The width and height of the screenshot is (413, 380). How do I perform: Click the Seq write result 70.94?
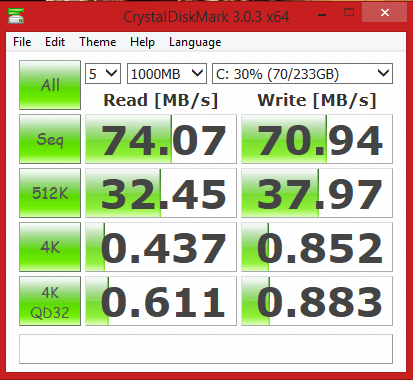pyautogui.click(x=317, y=139)
